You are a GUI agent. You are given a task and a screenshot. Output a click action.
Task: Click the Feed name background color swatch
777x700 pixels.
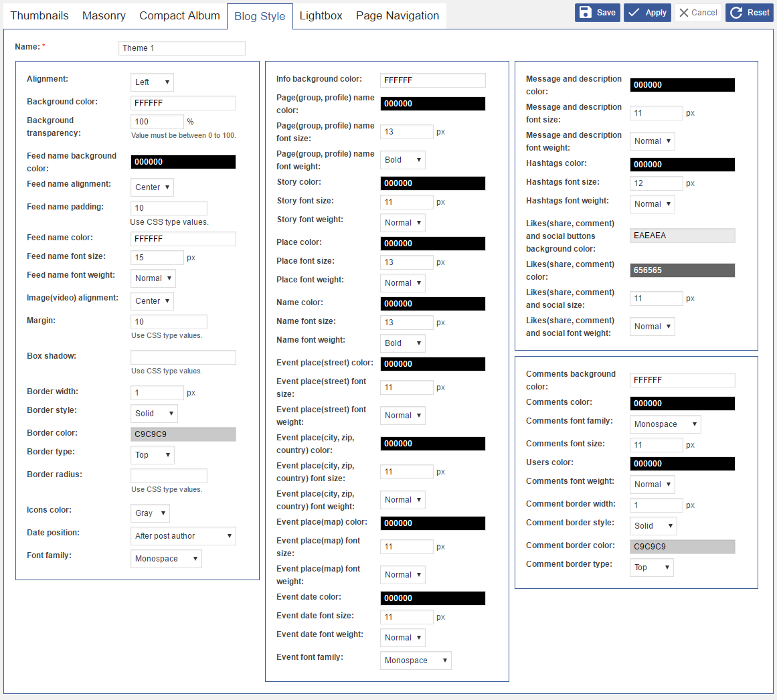point(183,162)
